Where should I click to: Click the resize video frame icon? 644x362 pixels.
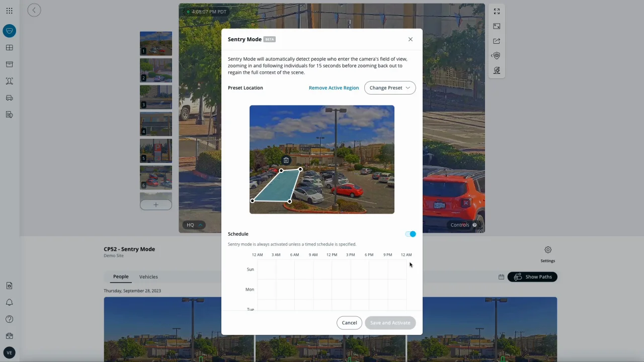point(497,26)
